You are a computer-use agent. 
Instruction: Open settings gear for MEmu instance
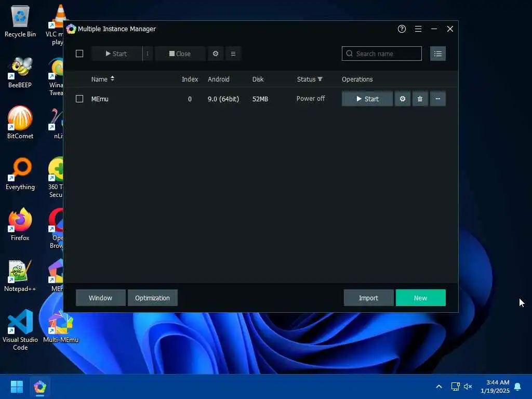[x=403, y=99]
